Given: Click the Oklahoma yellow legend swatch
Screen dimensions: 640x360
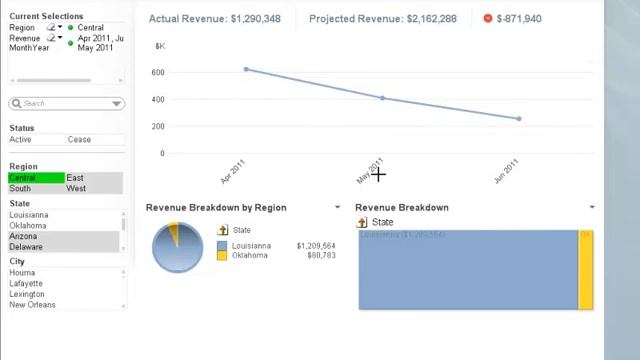Looking at the screenshot, I should coord(222,256).
